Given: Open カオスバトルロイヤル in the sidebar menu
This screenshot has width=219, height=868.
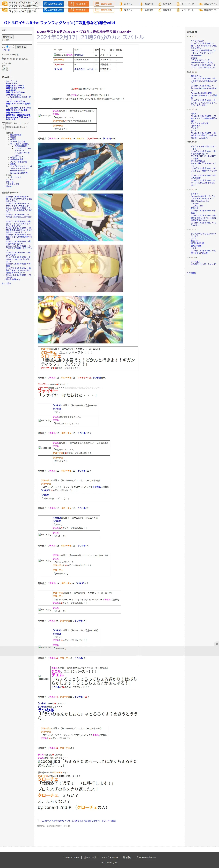Looking at the screenshot, I should tap(15, 101).
